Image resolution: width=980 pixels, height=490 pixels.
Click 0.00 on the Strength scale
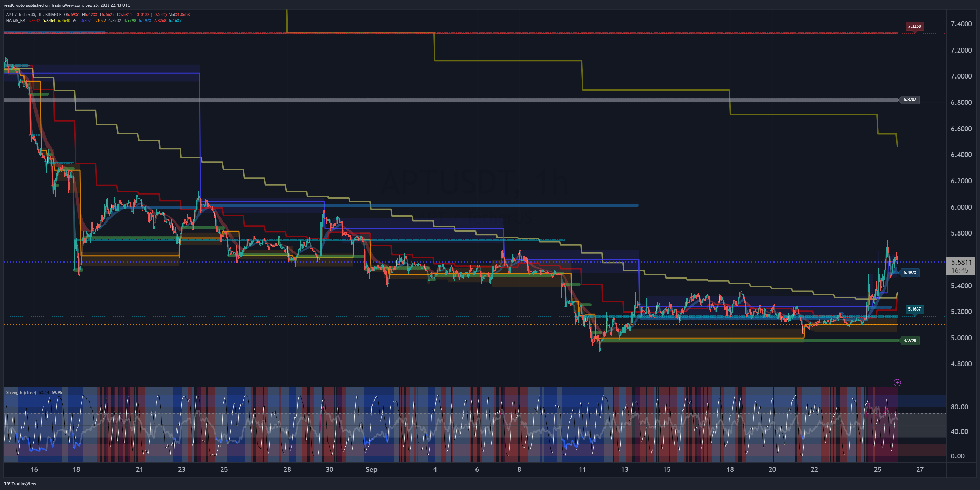958,456
